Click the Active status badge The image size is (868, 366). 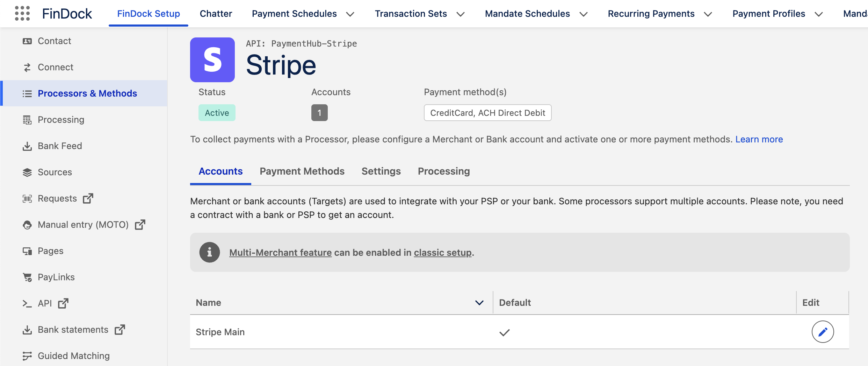(217, 113)
